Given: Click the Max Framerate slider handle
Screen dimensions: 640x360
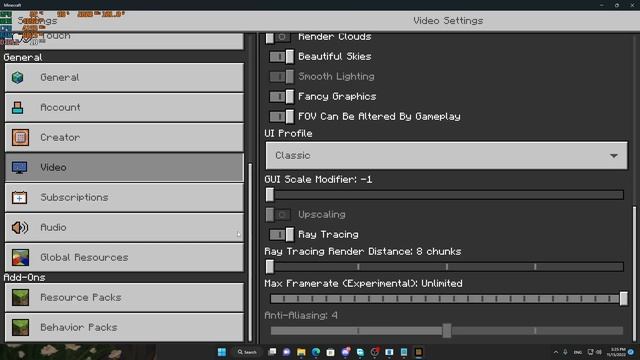Looking at the screenshot, I should pyautogui.click(x=624, y=298).
